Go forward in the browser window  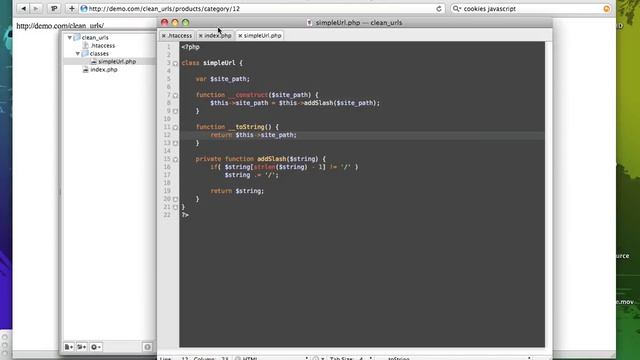[36, 8]
